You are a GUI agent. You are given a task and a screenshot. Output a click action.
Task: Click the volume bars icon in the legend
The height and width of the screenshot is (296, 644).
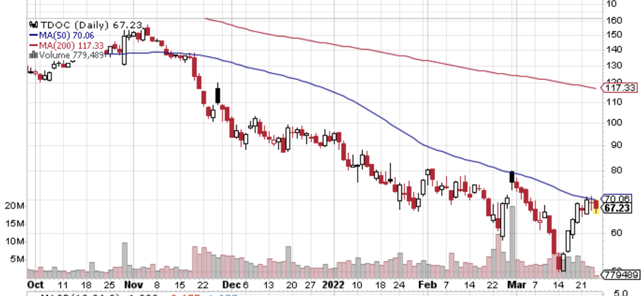click(x=33, y=54)
